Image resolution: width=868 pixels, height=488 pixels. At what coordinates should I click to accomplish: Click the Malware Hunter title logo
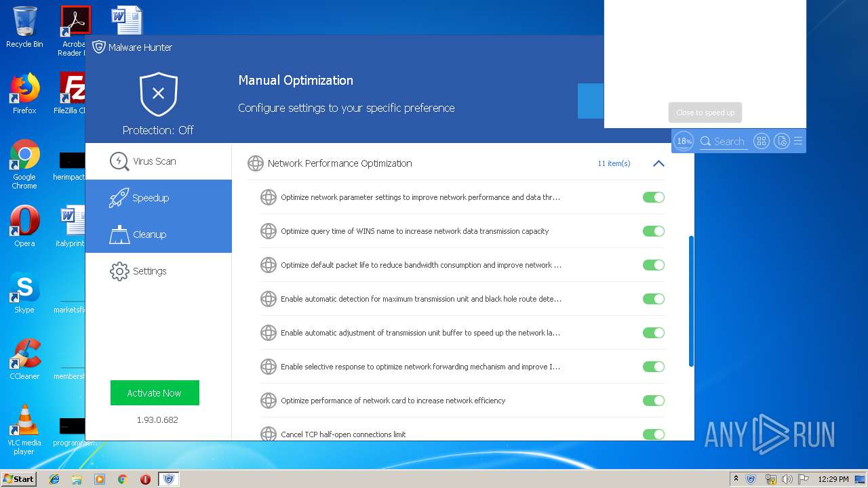[x=99, y=47]
